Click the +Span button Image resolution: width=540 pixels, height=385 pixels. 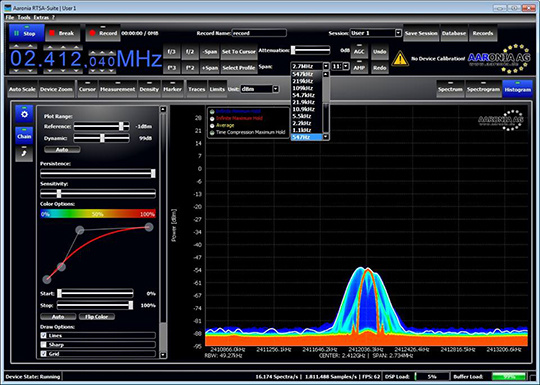point(209,67)
